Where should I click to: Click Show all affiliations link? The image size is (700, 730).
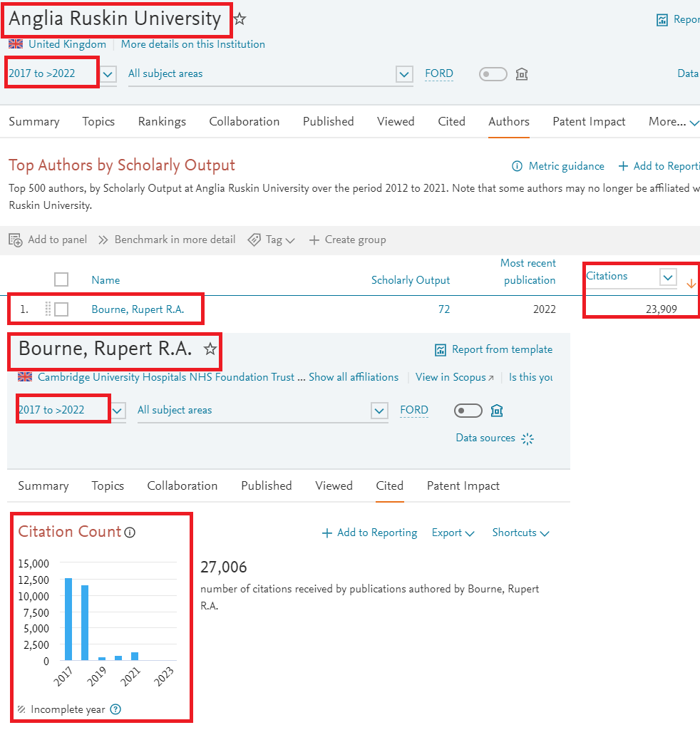click(x=354, y=377)
